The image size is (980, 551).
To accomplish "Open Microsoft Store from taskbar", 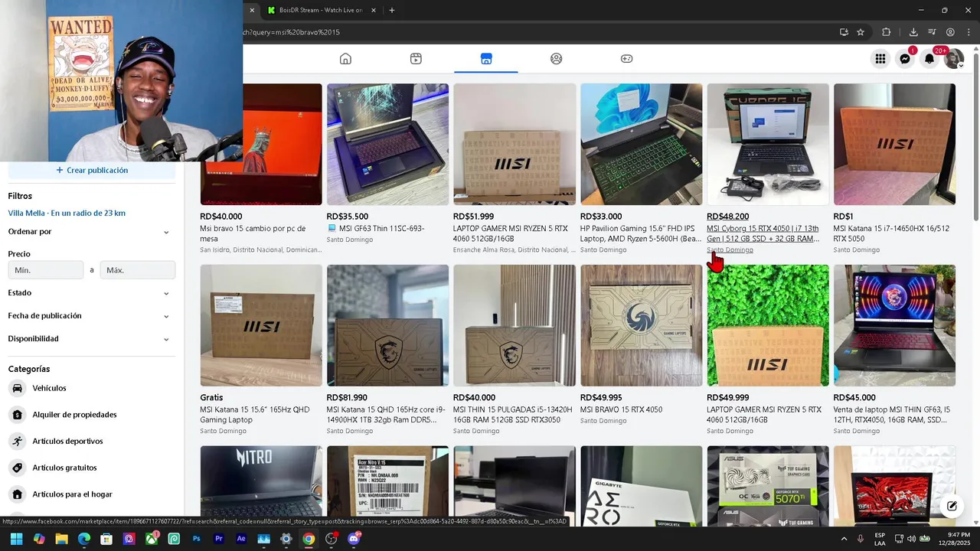I will 106,539.
